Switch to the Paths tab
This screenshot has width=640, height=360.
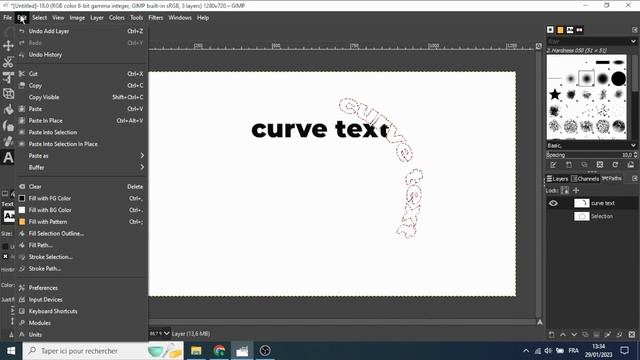coord(611,179)
